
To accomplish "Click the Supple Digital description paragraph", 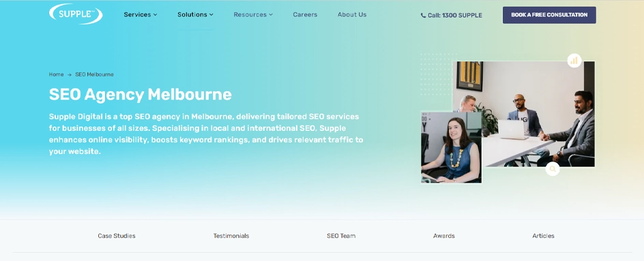I will (206, 134).
